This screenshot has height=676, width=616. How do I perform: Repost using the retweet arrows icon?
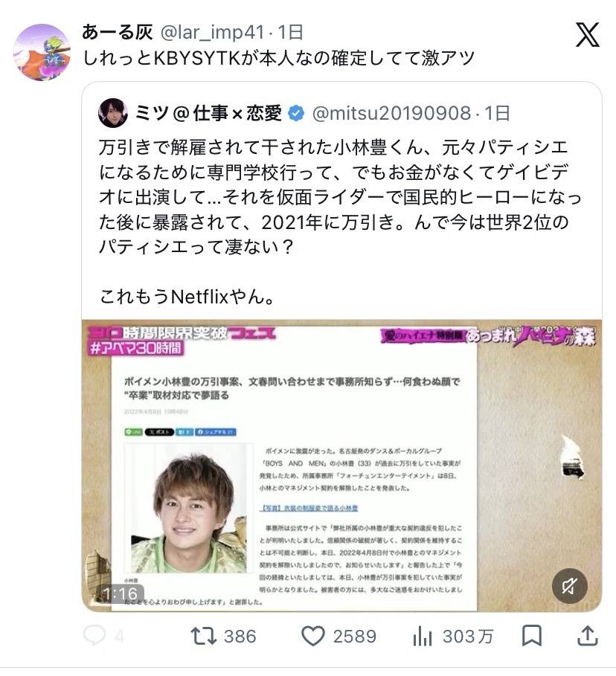[x=204, y=636]
